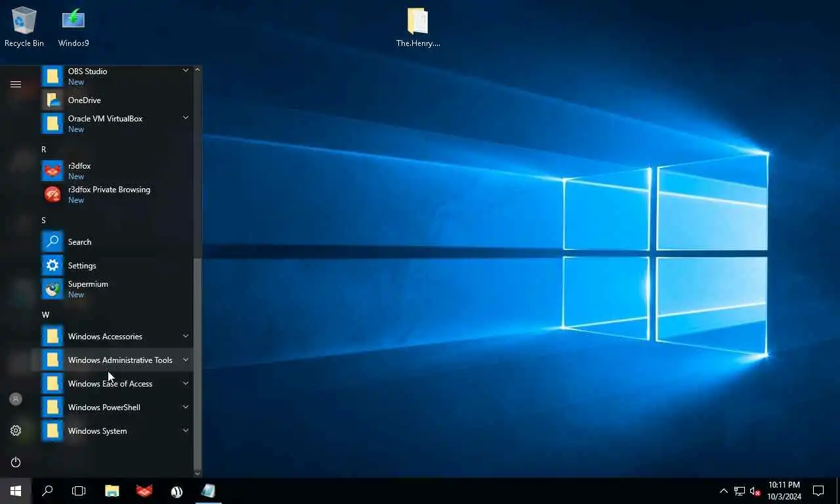Click the R letter section header

44,150
